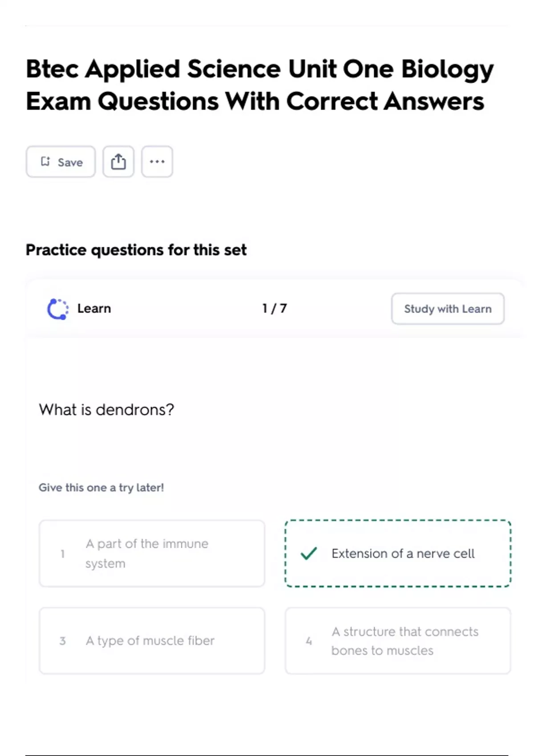
Task: Click the Btec Applied Science page title
Action: point(259,85)
